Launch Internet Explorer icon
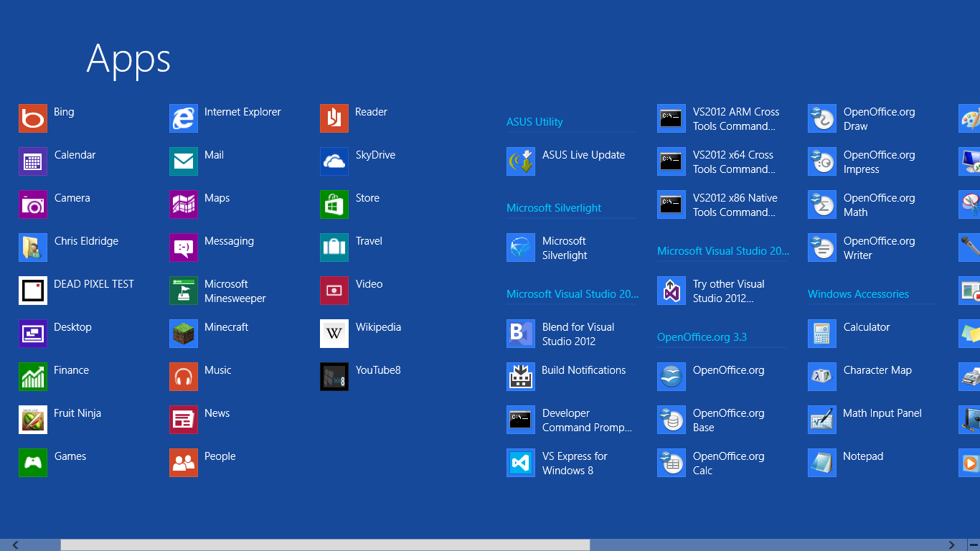The height and width of the screenshot is (551, 980). click(x=184, y=118)
